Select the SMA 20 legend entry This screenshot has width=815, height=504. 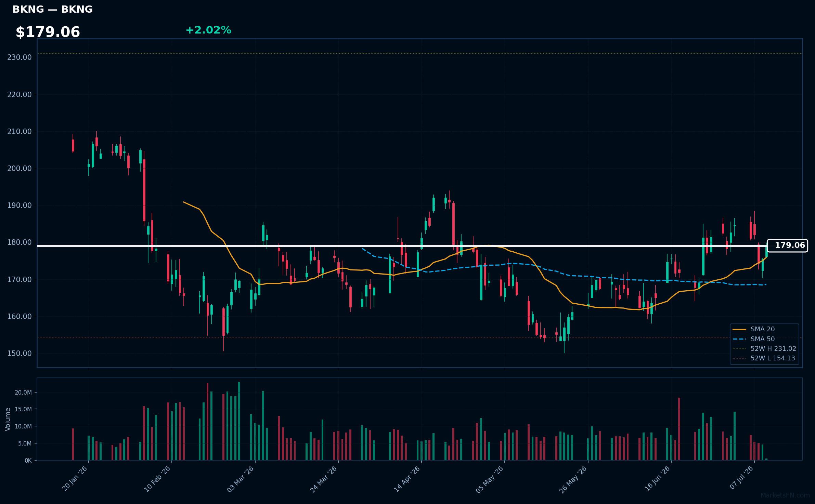coord(753,329)
